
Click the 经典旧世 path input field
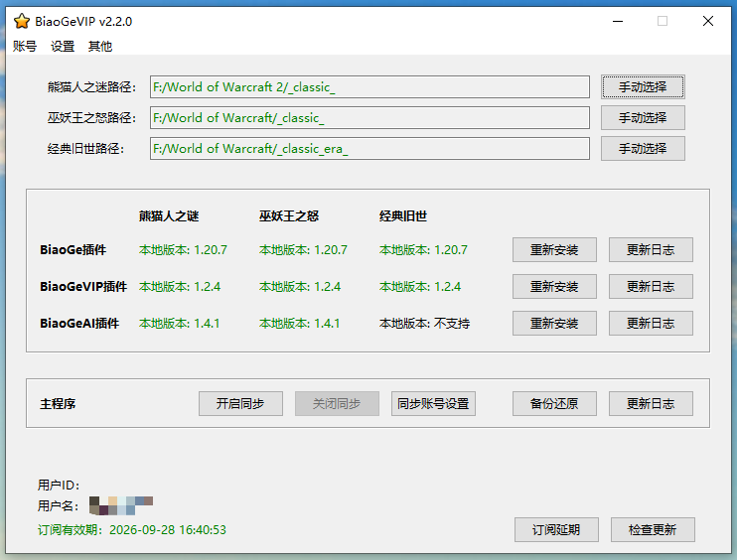368,149
